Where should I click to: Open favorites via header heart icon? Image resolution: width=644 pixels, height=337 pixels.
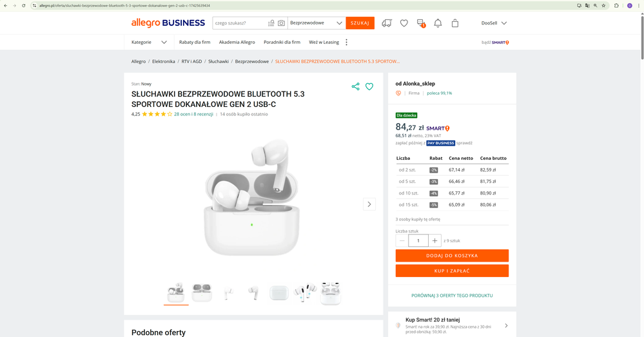coord(404,23)
